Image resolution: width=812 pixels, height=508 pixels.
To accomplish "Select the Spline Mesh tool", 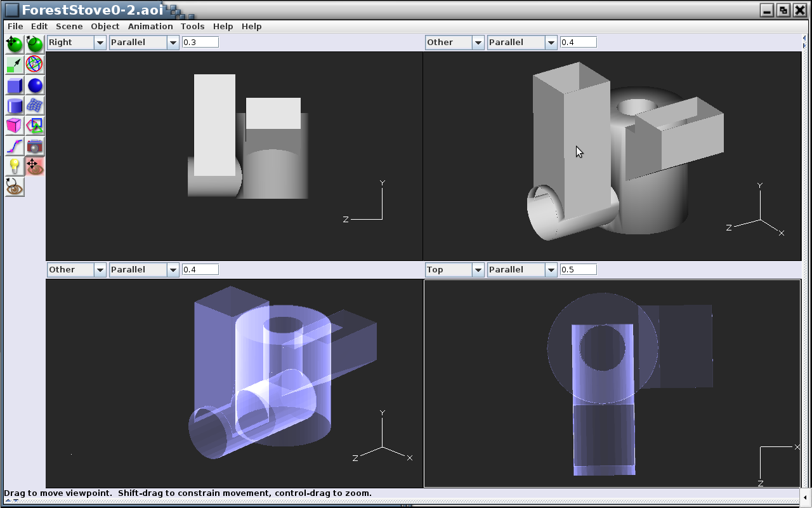I will pos(35,105).
